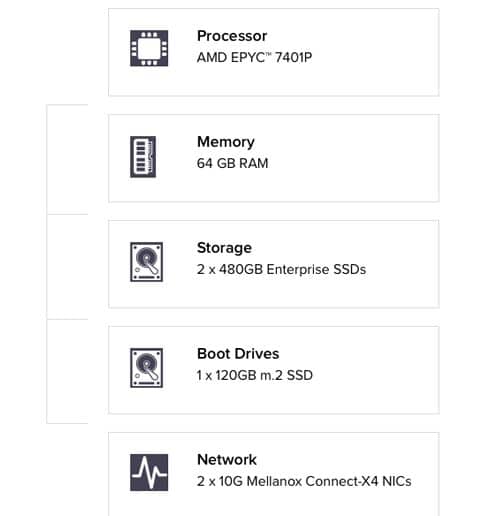Select the Storage heading text

pos(224,248)
